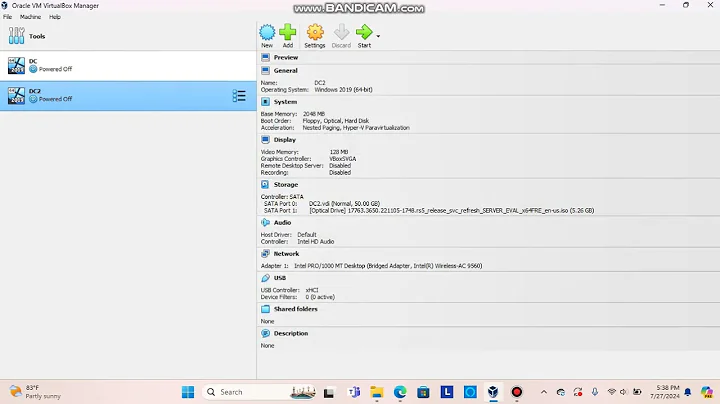Click the taskbar clock and date
720x404 pixels.
[x=665, y=392]
